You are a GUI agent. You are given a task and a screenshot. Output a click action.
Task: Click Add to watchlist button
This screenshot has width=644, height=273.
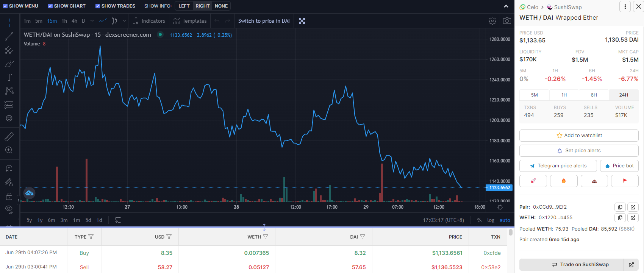click(x=579, y=136)
